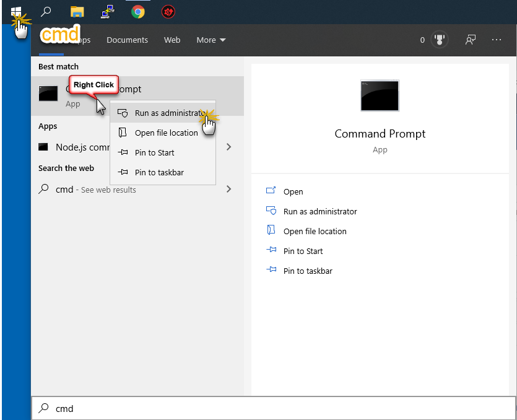Select Pin to taskbar in context menu

click(159, 172)
